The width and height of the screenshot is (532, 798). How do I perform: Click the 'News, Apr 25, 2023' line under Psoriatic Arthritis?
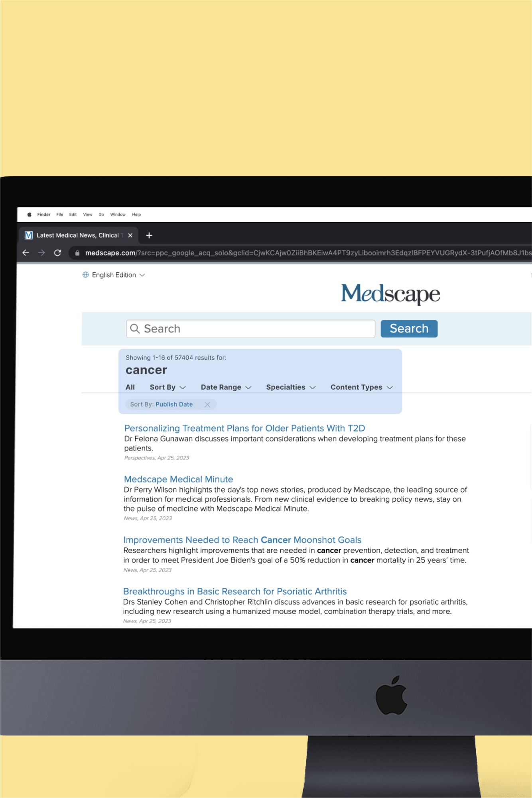(147, 621)
